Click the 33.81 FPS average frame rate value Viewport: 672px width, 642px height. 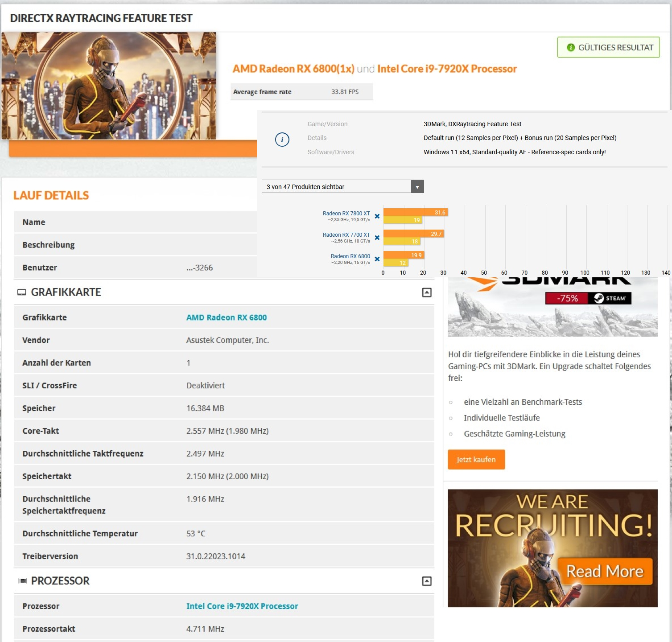345,92
